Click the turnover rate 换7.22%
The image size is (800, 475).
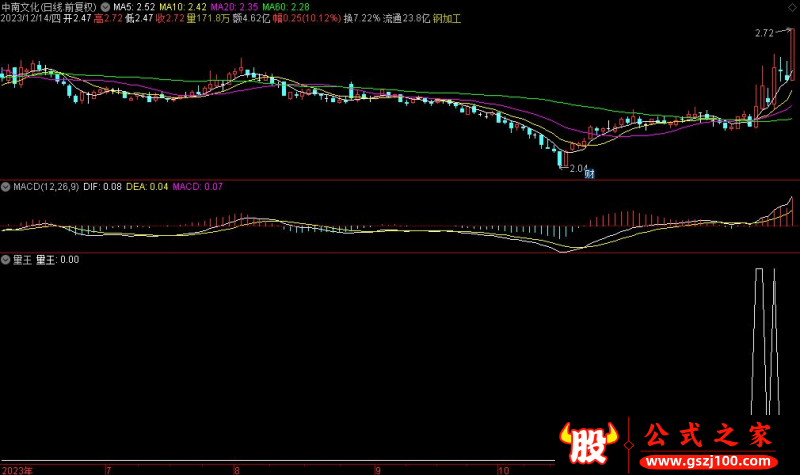[x=362, y=18]
